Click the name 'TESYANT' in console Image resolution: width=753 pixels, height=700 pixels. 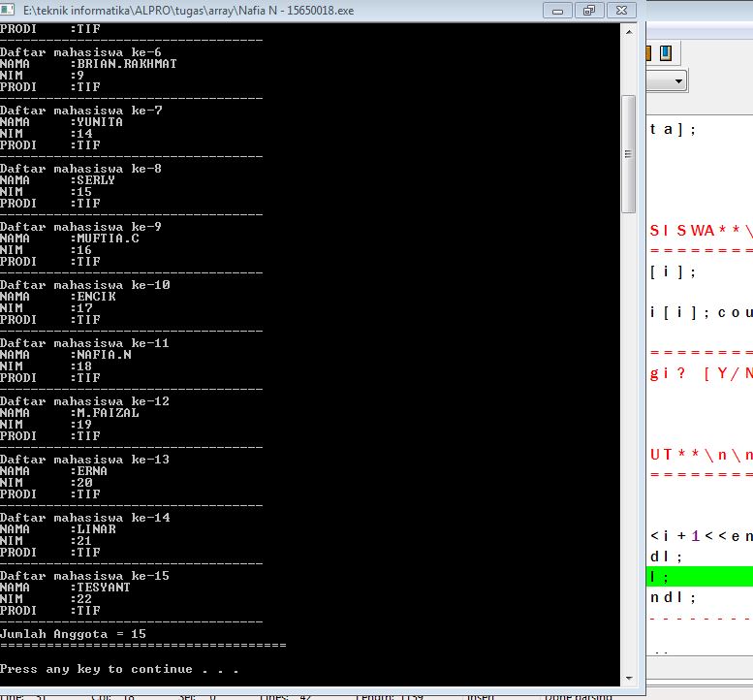104,588
